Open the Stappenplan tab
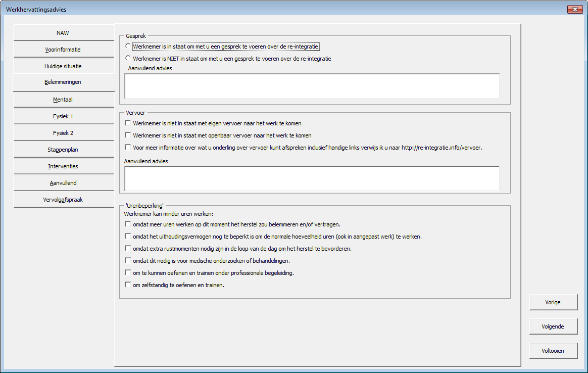588x373 pixels. point(63,150)
